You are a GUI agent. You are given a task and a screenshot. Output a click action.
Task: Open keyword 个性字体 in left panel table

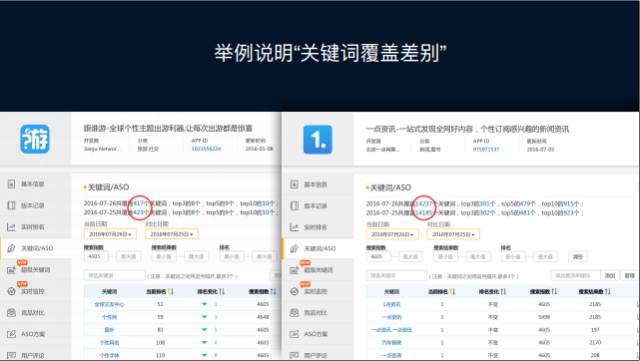(x=109, y=355)
